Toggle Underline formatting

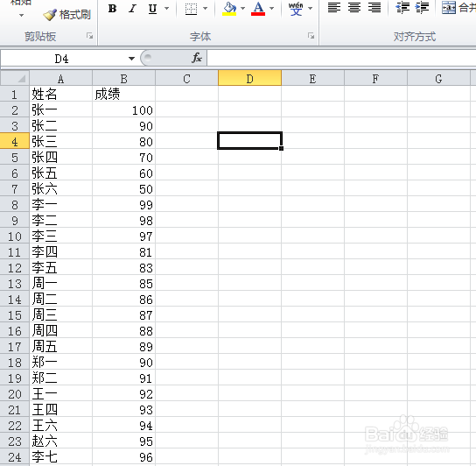[x=153, y=9]
